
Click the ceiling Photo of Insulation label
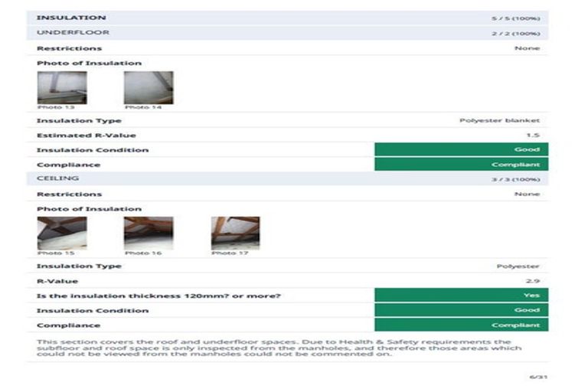[90, 208]
